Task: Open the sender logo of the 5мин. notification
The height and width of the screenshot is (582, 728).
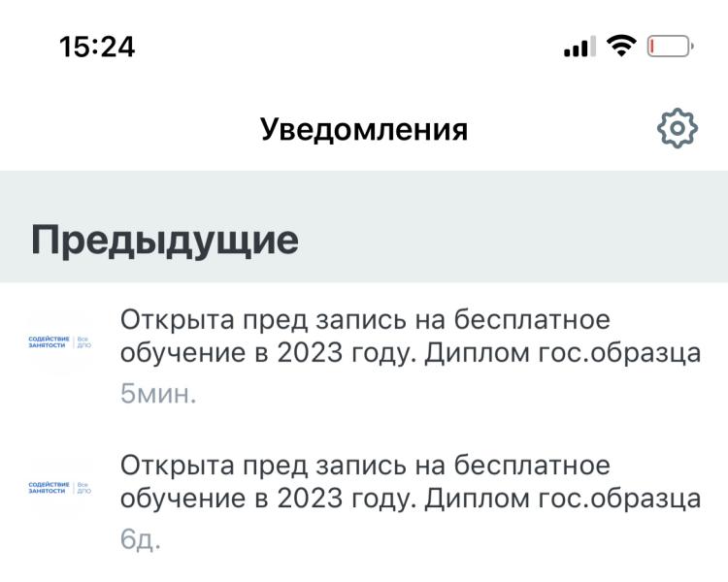Action: (x=60, y=342)
